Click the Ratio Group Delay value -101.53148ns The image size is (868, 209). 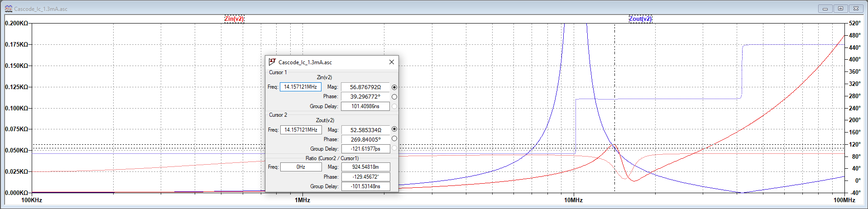(x=365, y=186)
